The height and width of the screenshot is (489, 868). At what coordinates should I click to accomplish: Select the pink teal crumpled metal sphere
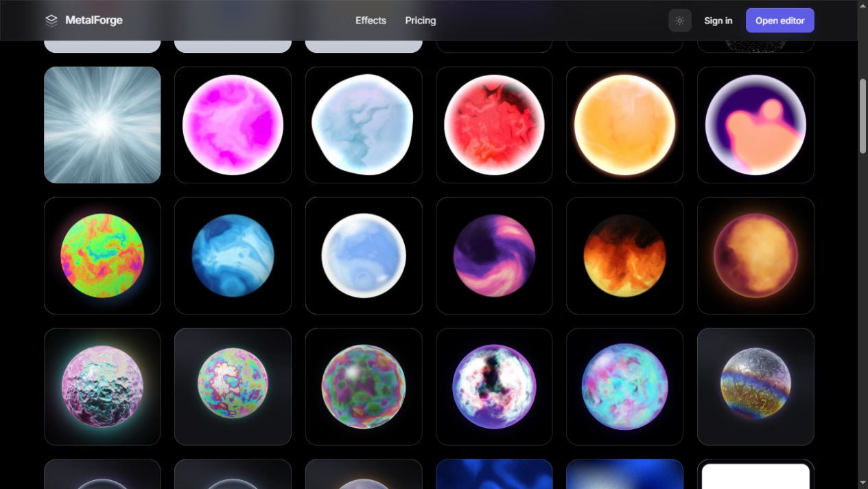coord(102,387)
